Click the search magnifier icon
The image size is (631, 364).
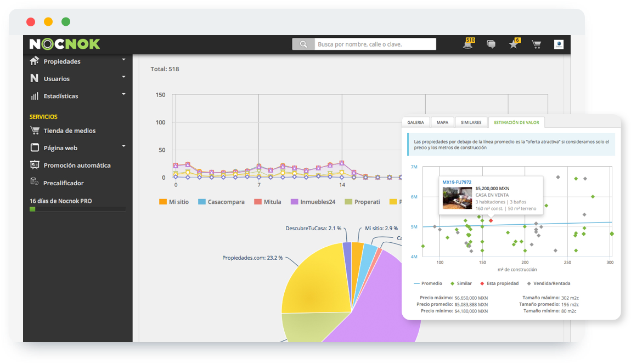pyautogui.click(x=303, y=44)
